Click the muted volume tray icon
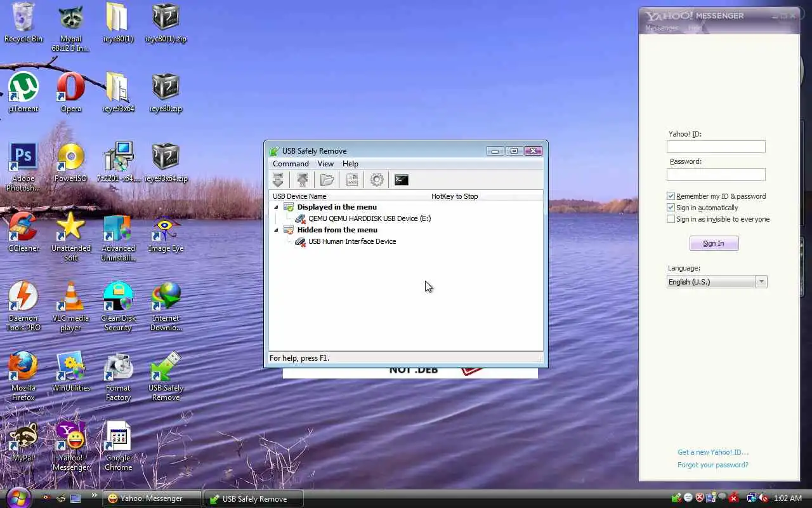Screen dimensions: 812x508 pyautogui.click(x=763, y=498)
